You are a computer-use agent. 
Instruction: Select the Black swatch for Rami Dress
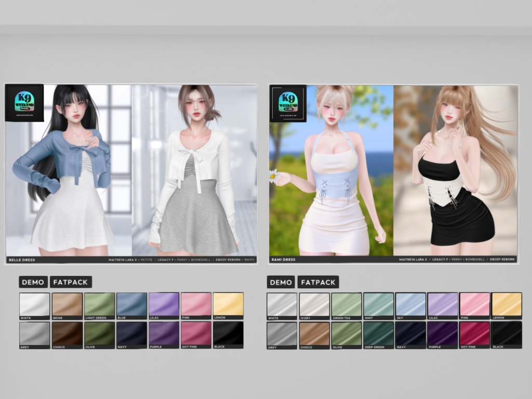507,334
